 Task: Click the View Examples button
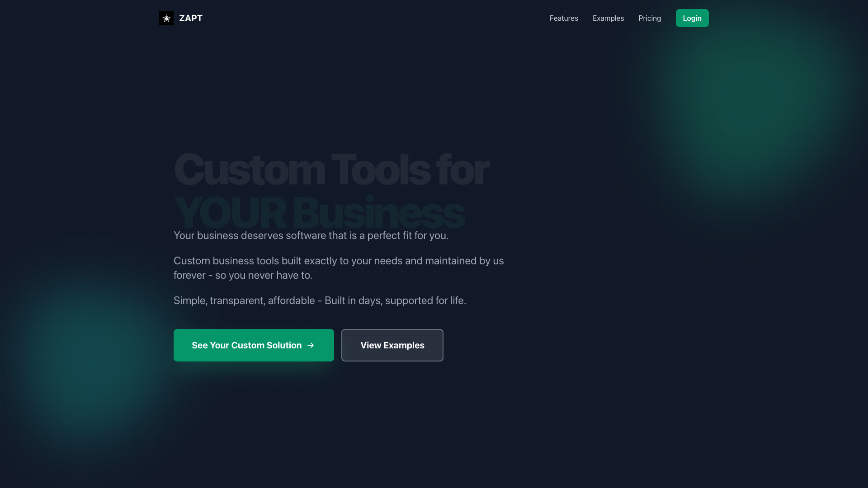[x=392, y=345]
